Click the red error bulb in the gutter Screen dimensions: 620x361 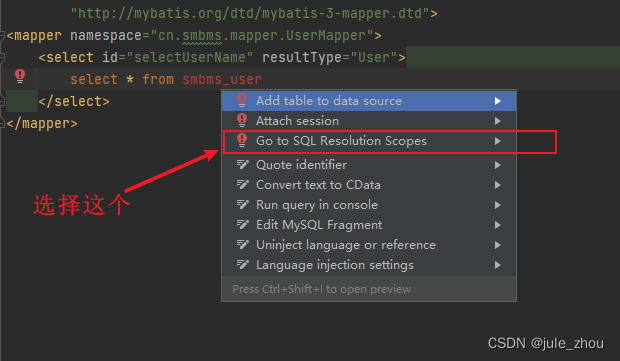[20, 76]
